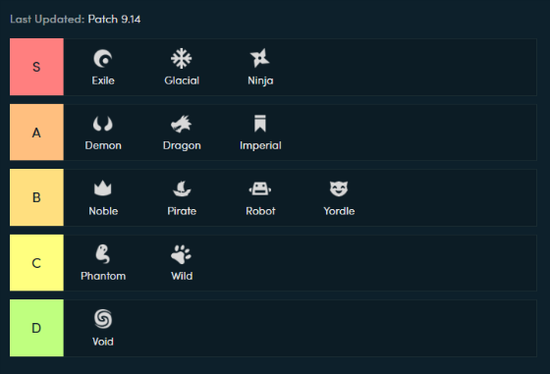The height and width of the screenshot is (374, 550).
Task: Choose the Void spiral icon
Action: (x=103, y=319)
